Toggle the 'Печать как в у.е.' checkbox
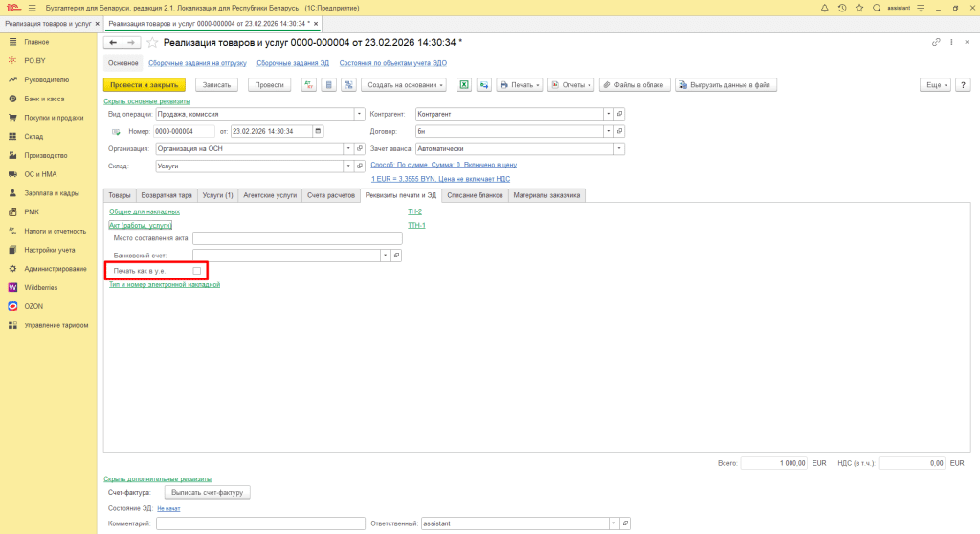Viewport: 980px width, 534px height. (197, 272)
